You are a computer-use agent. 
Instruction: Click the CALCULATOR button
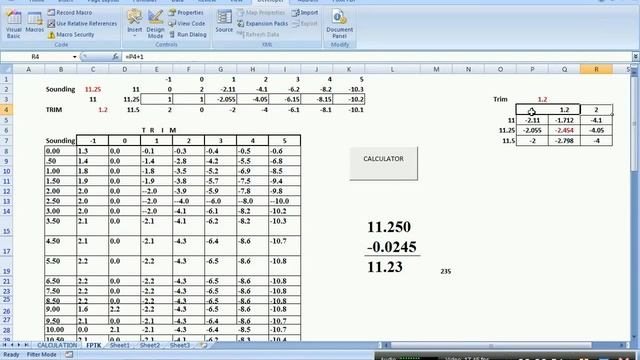click(x=384, y=163)
